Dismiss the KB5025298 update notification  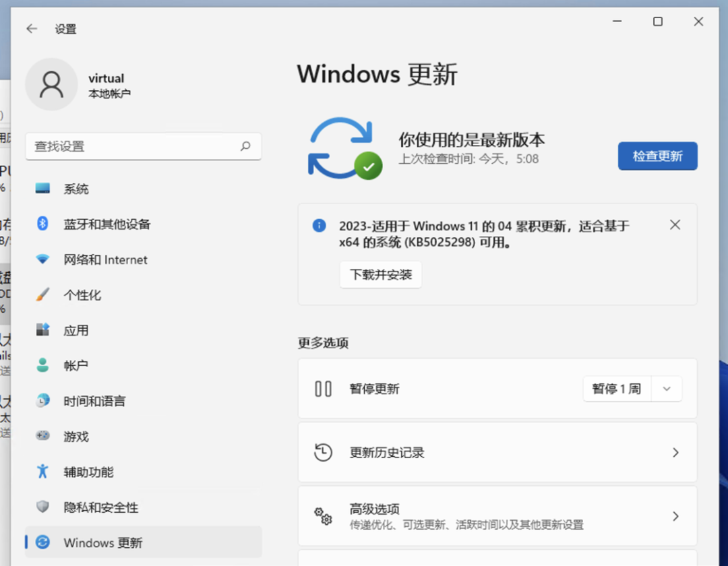pos(675,224)
